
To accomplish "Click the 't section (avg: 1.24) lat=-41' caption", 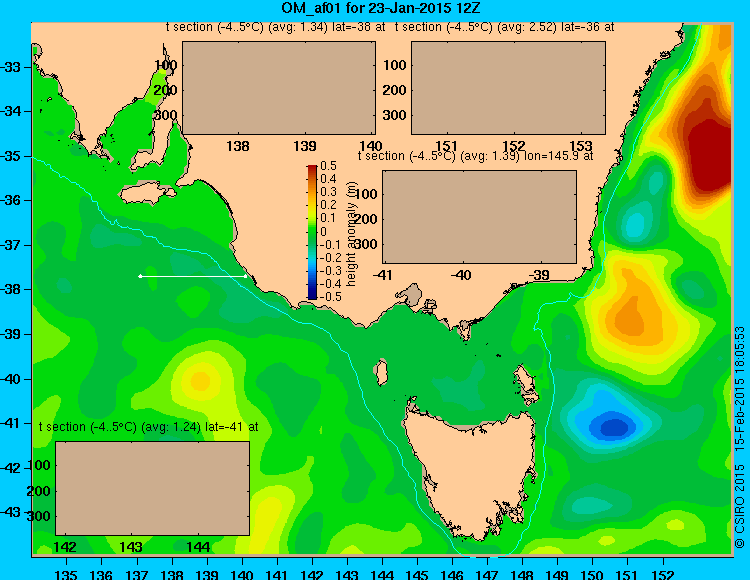I will click(x=148, y=427).
